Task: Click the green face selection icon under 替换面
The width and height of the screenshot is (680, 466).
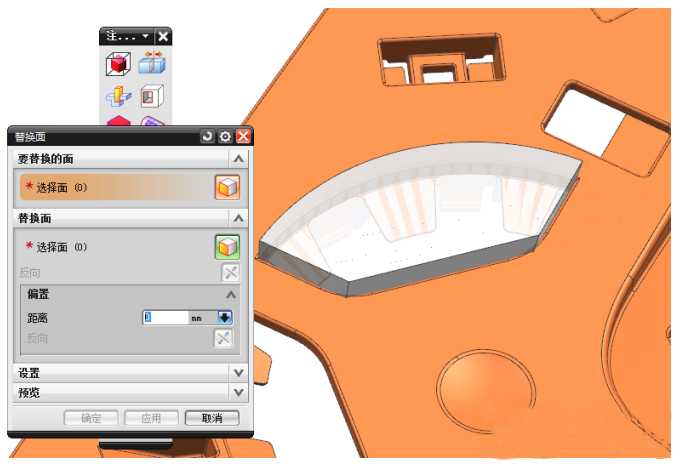Action: [227, 247]
